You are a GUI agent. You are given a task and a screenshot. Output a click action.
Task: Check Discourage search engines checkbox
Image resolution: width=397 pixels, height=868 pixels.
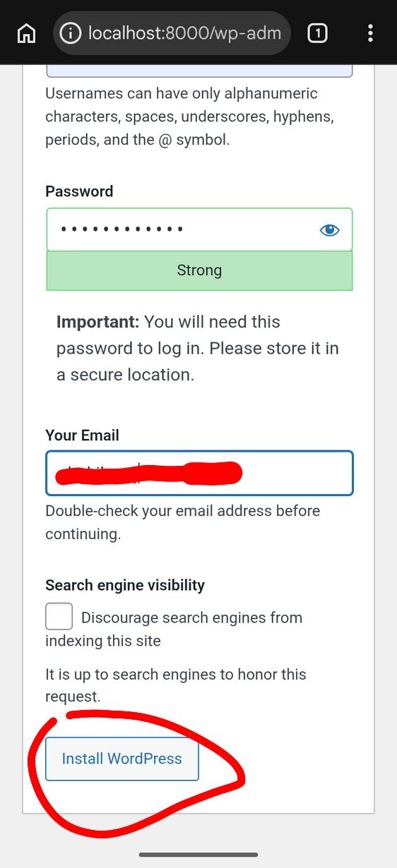click(59, 616)
